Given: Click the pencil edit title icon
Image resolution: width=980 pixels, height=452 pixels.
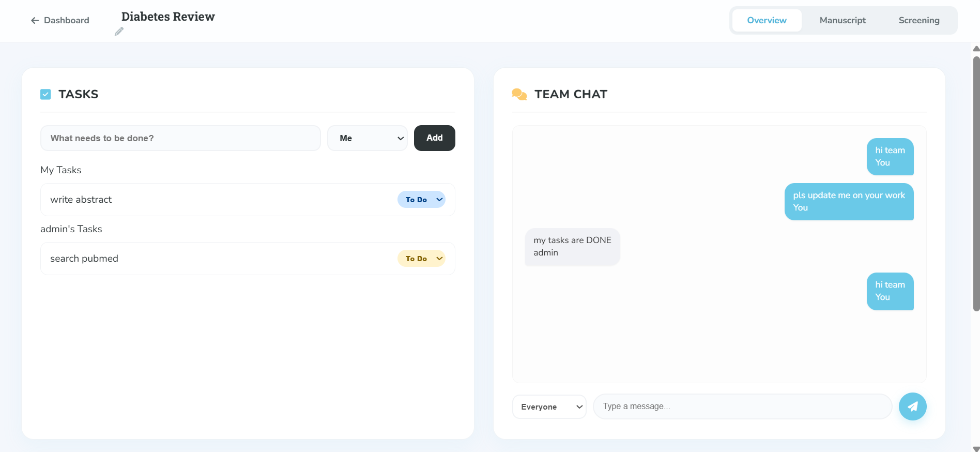Looking at the screenshot, I should pyautogui.click(x=119, y=32).
